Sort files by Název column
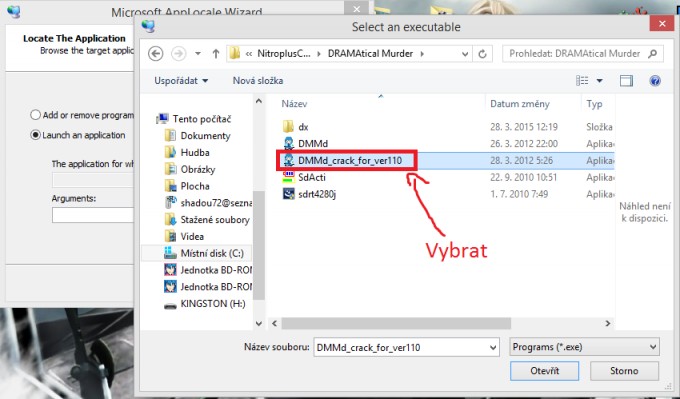Screen dimensions: 680x399 tap(294, 104)
